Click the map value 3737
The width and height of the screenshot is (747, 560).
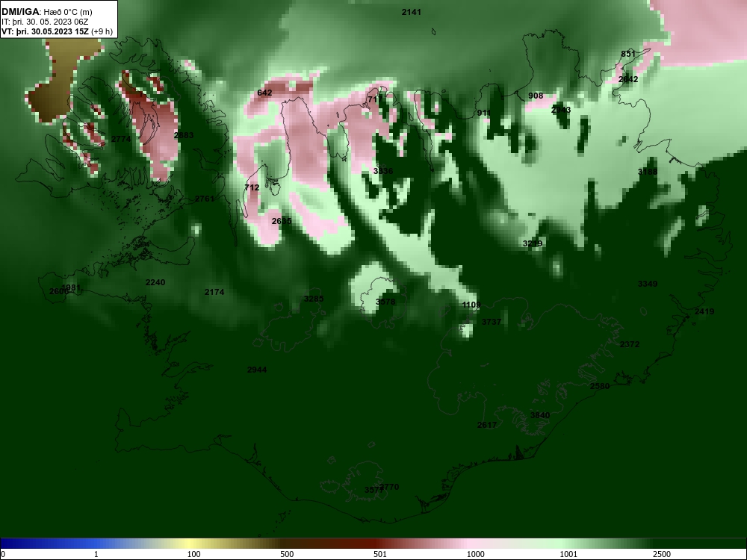pyautogui.click(x=492, y=322)
